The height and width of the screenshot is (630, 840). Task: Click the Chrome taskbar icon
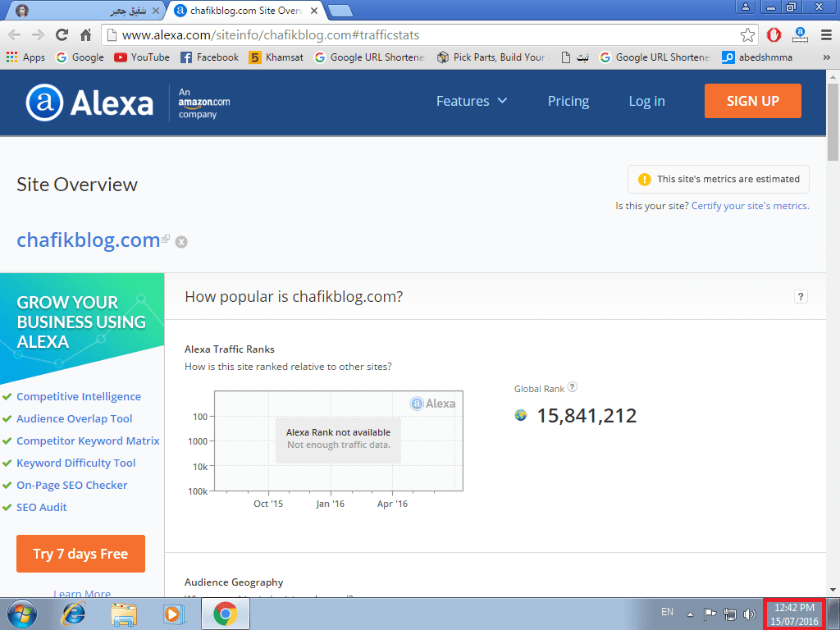tap(226, 614)
